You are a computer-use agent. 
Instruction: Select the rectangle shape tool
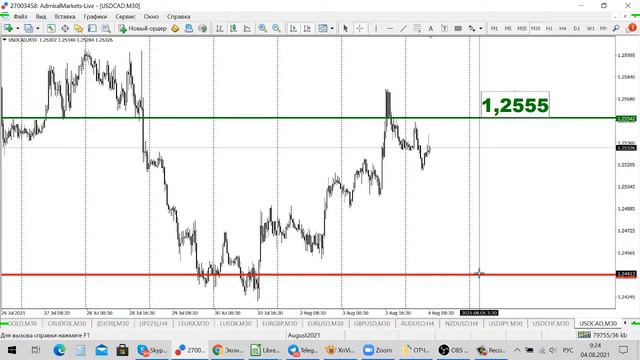458,28
